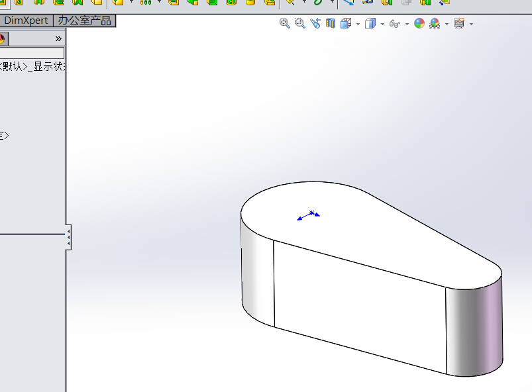532x392 pixels.
Task: Expand the panel tabs with the » chevron
Action: [x=58, y=38]
